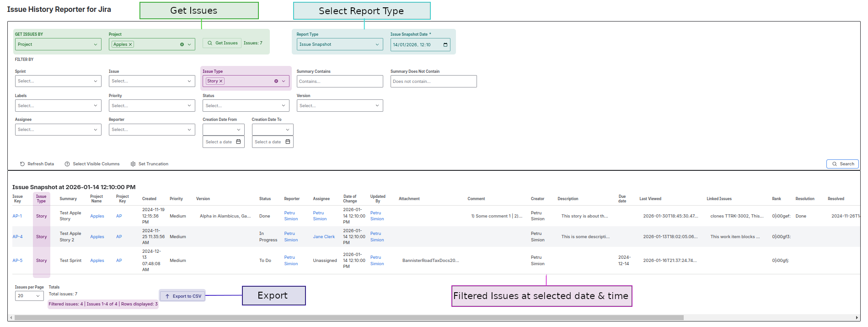868x327 pixels.
Task: Open the Priority filter dropdown
Action: click(x=152, y=106)
